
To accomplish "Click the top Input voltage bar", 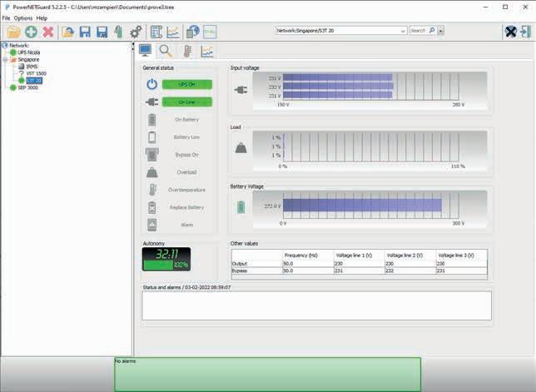I will point(338,77).
